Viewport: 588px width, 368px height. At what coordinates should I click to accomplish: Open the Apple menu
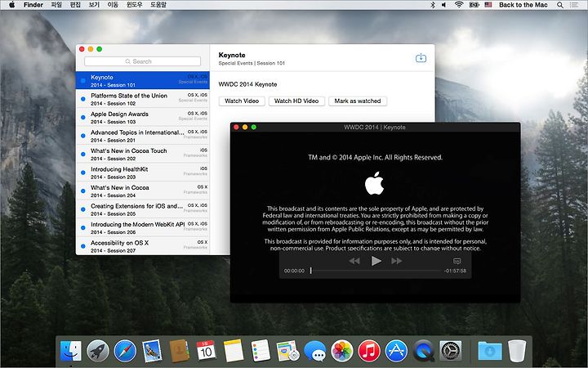point(11,5)
